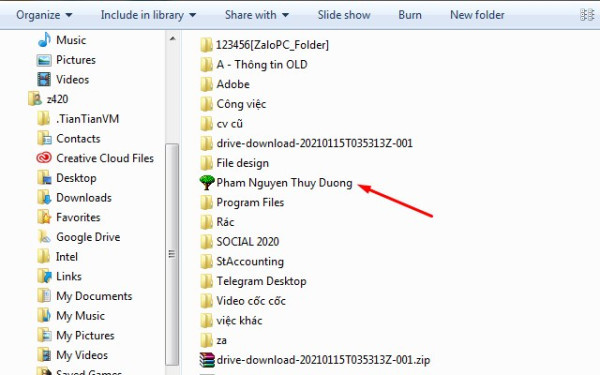Click the WinRAR zip archive icon
The width and height of the screenshot is (600, 375).
(x=207, y=360)
